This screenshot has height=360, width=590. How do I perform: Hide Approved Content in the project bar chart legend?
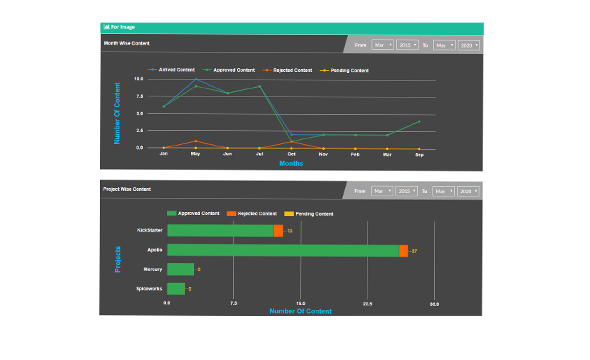tap(172, 213)
